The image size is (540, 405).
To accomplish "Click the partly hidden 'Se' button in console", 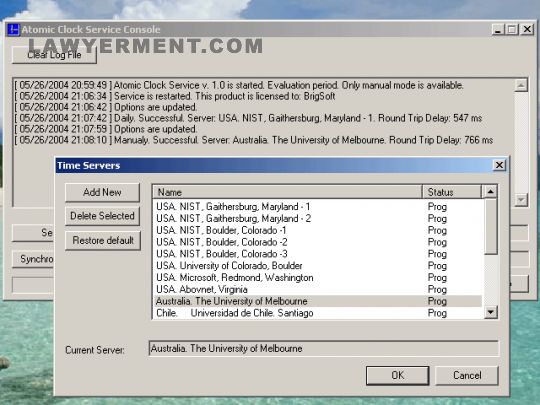I will point(33,233).
